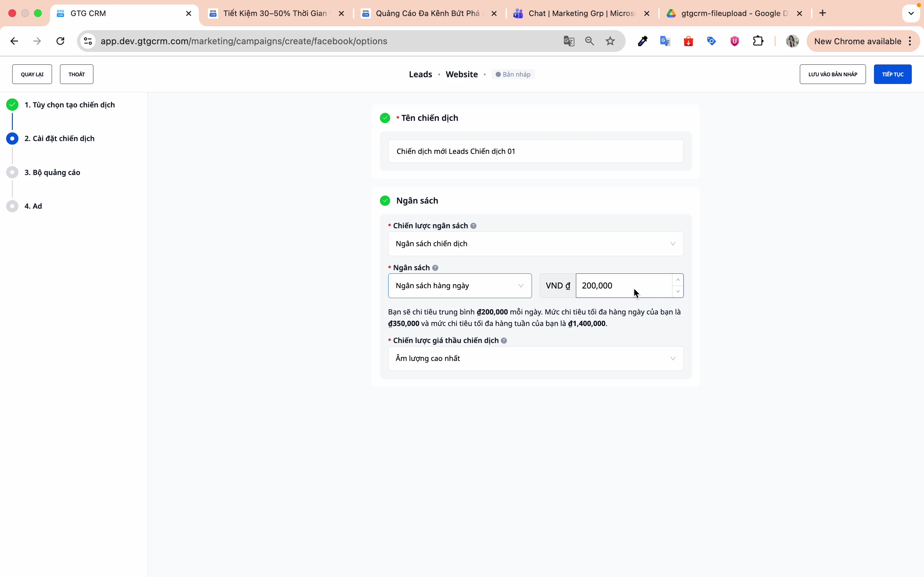Reload the current page
The image size is (924, 577).
[x=60, y=41]
